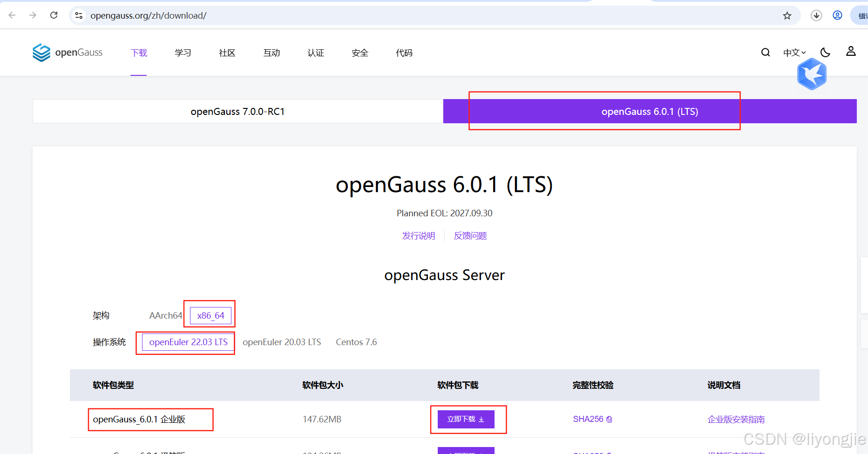Choose Centos 7.6 operating system

point(356,342)
